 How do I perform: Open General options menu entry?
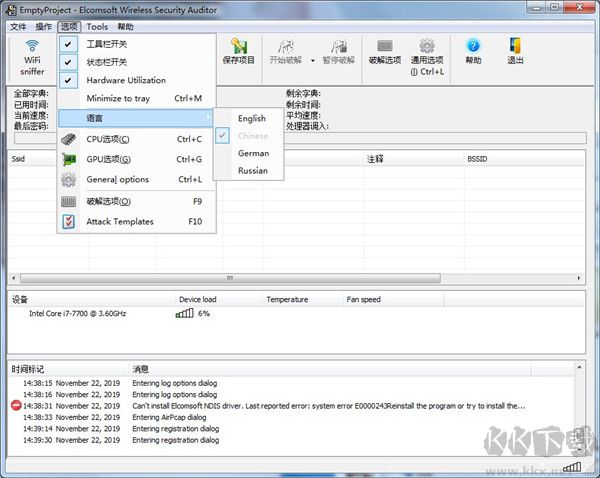(136, 179)
